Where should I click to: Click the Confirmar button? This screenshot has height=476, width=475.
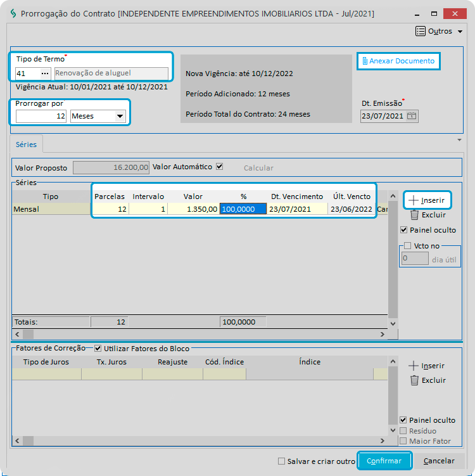click(x=384, y=461)
